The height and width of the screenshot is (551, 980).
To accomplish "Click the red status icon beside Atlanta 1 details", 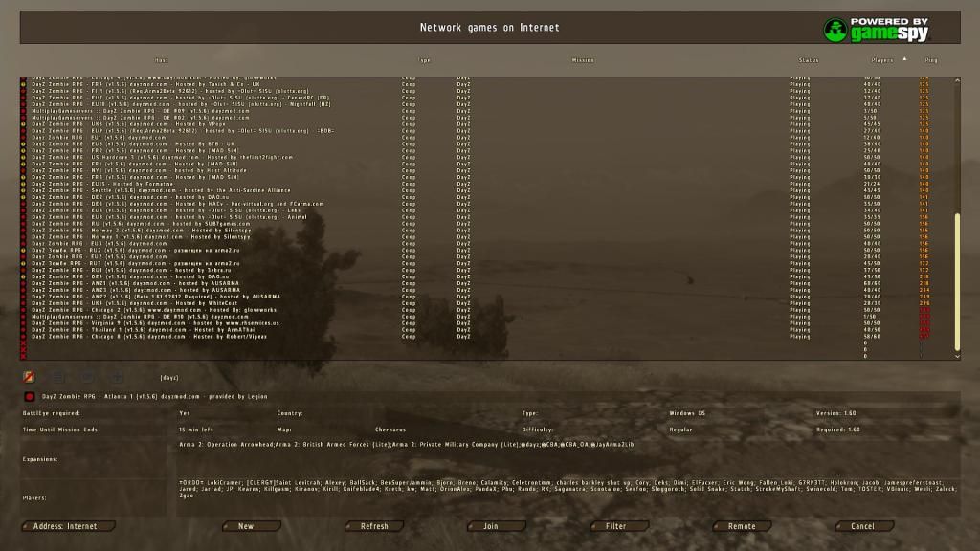I will tap(30, 397).
